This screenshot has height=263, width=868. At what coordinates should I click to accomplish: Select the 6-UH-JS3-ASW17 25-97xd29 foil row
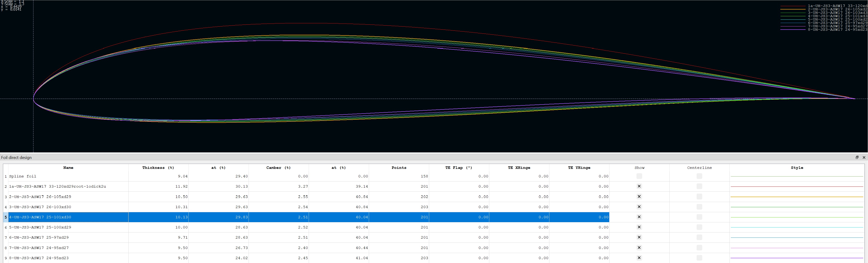[x=39, y=238]
